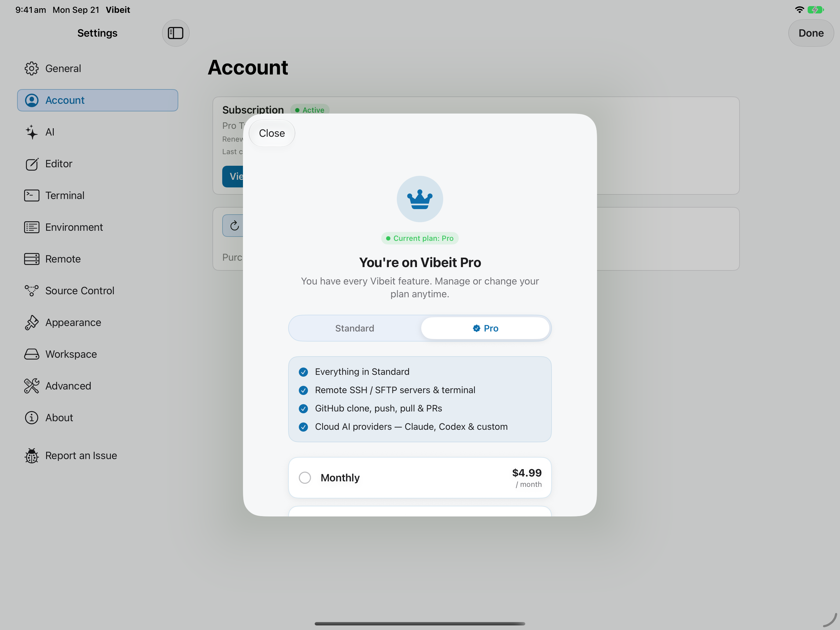The image size is (840, 630).
Task: Open Appearance settings
Action: pyautogui.click(x=98, y=322)
